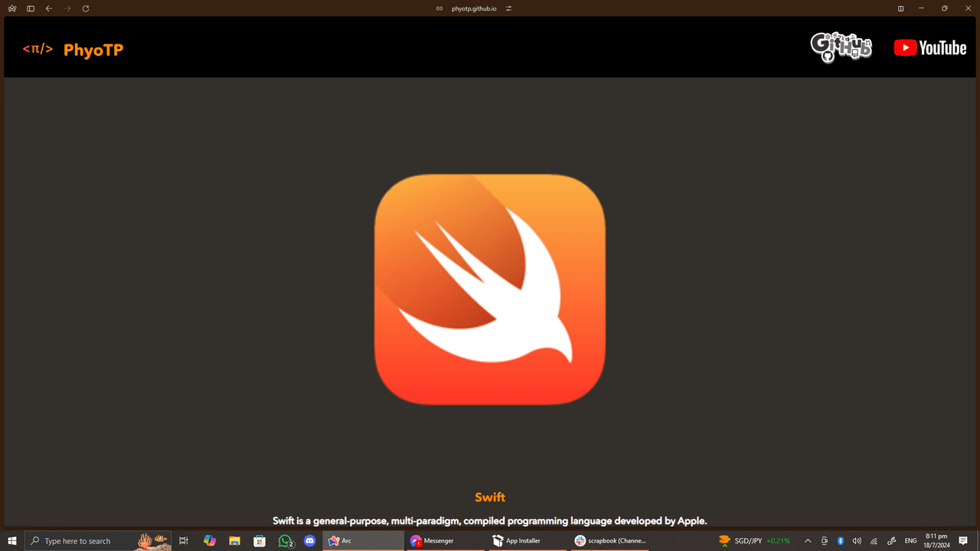Click the phyotp.github.io address bar

coord(474,8)
